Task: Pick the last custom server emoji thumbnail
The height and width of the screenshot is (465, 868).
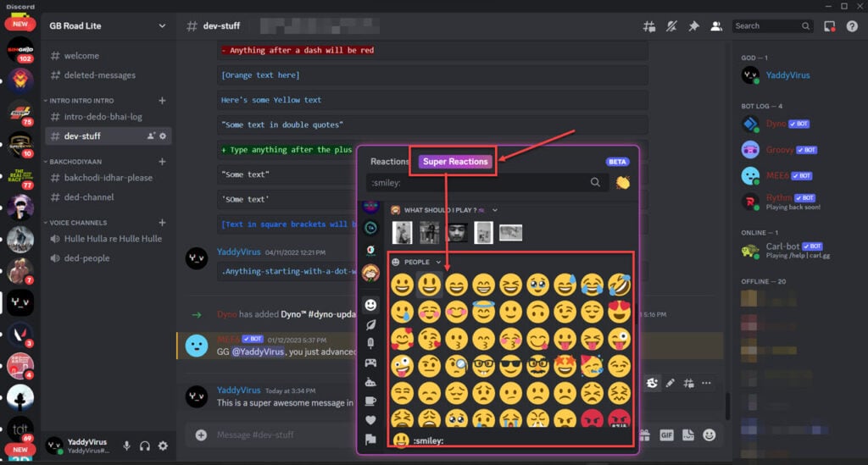Action: pos(510,233)
